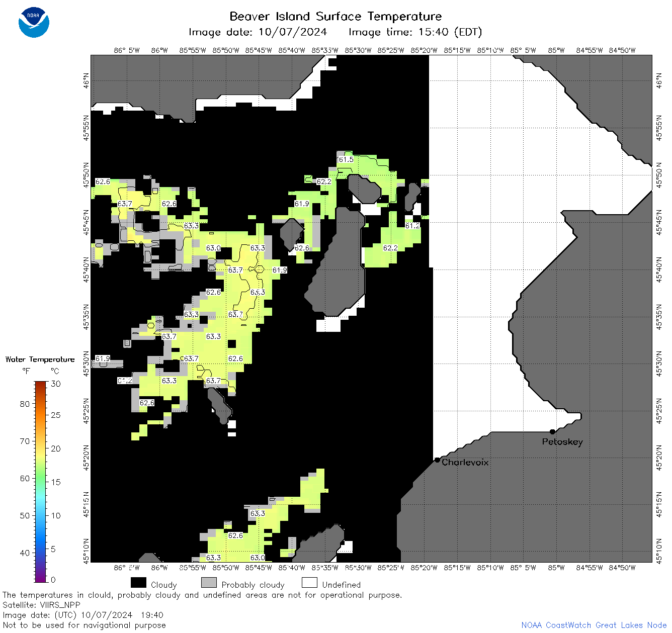Click the Undefined legend label text
The image size is (672, 633).
342,585
